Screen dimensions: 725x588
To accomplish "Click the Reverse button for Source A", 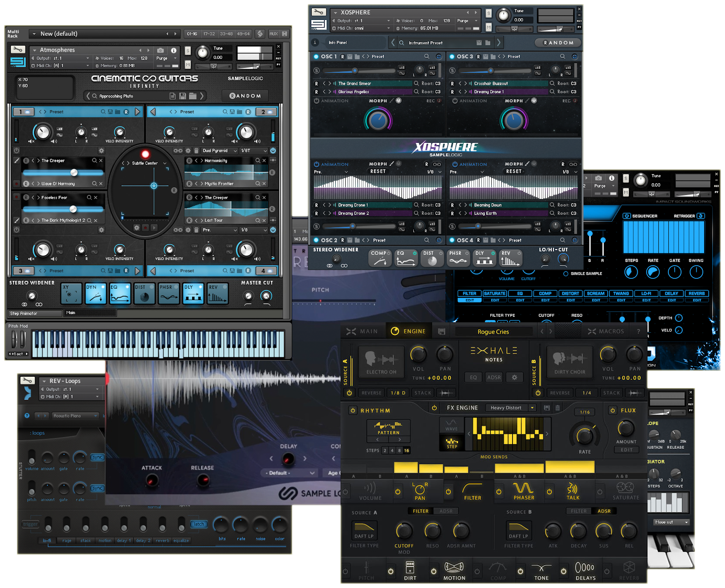I will pos(371,393).
